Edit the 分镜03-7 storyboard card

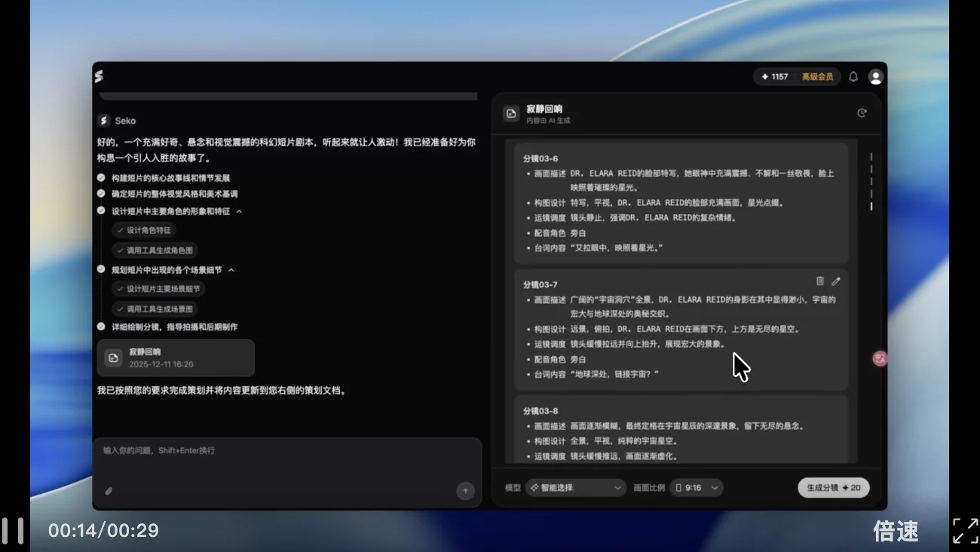coord(836,281)
